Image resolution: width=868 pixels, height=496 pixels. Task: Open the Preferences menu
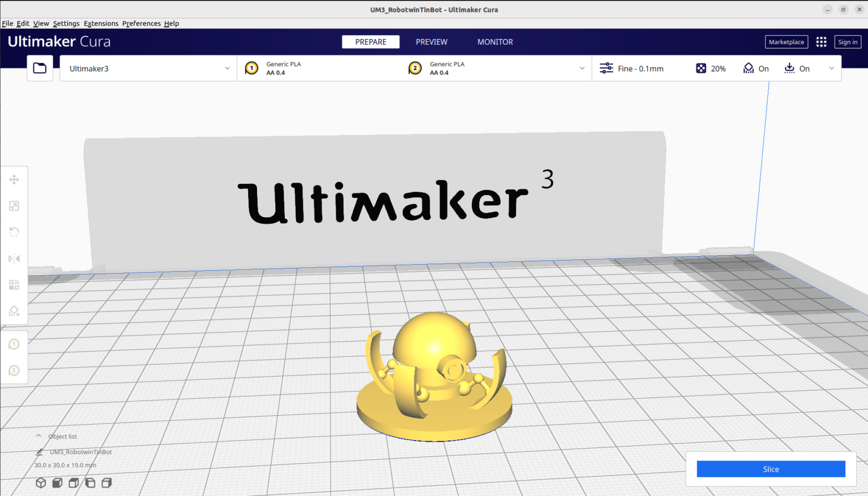(x=141, y=23)
